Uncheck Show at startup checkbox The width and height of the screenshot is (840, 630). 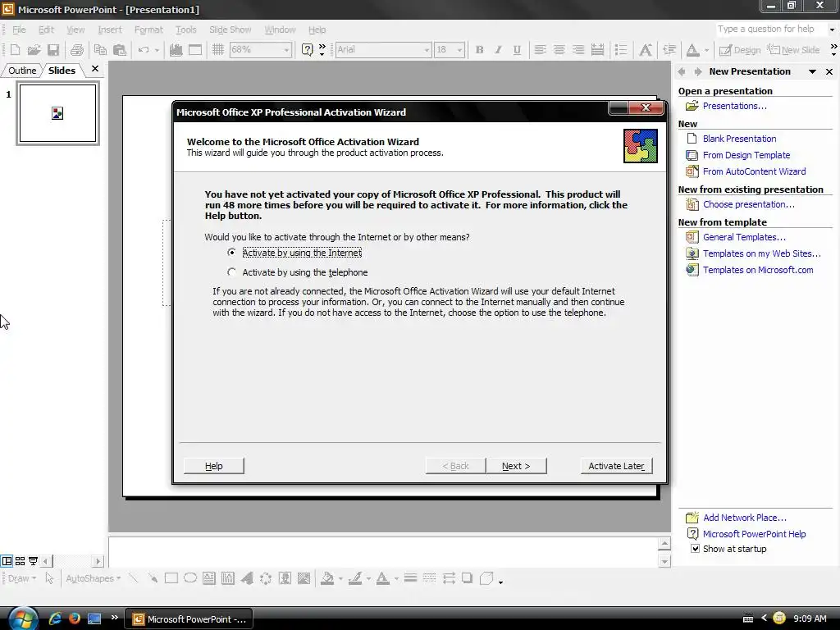(x=695, y=549)
